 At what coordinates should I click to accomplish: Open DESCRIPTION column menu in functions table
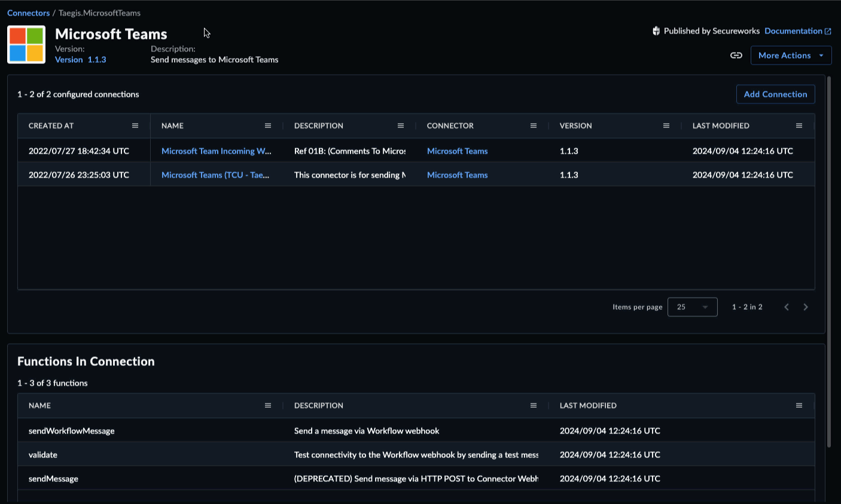point(534,405)
